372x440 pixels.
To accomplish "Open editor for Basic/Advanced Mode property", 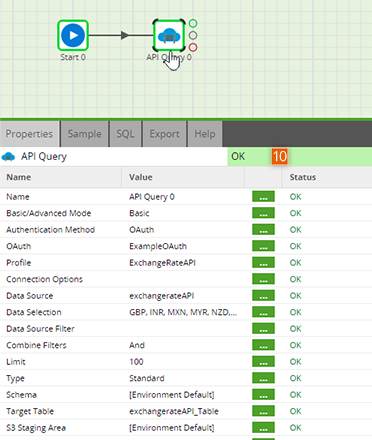I will 263,213.
